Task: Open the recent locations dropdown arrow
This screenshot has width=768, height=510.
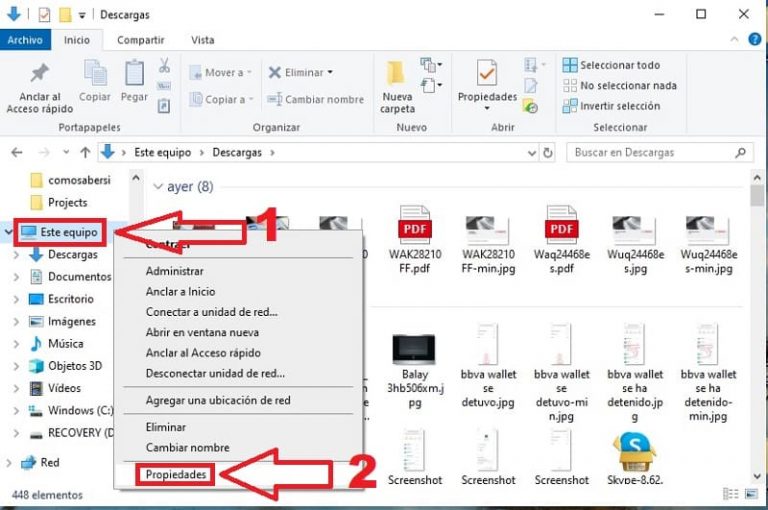Action: click(66, 153)
